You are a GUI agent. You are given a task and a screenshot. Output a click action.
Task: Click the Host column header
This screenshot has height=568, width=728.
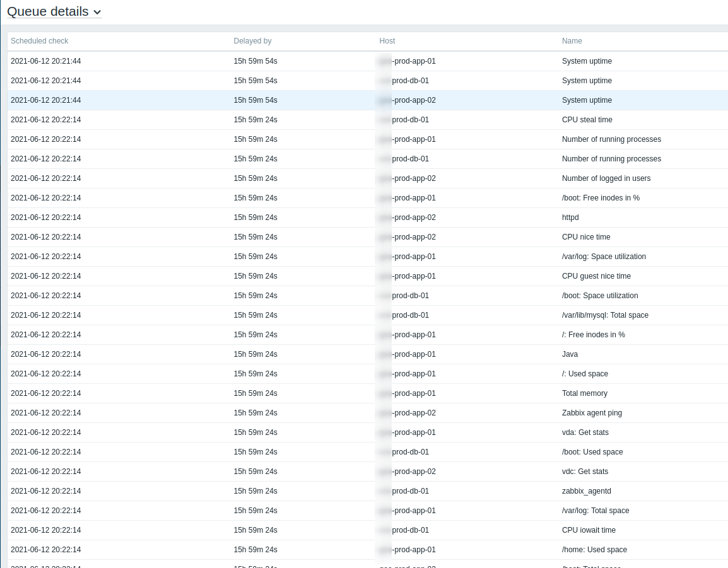pyautogui.click(x=387, y=41)
